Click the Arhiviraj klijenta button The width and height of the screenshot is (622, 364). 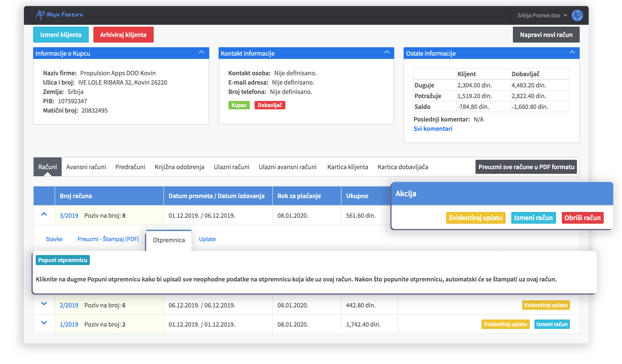(123, 35)
